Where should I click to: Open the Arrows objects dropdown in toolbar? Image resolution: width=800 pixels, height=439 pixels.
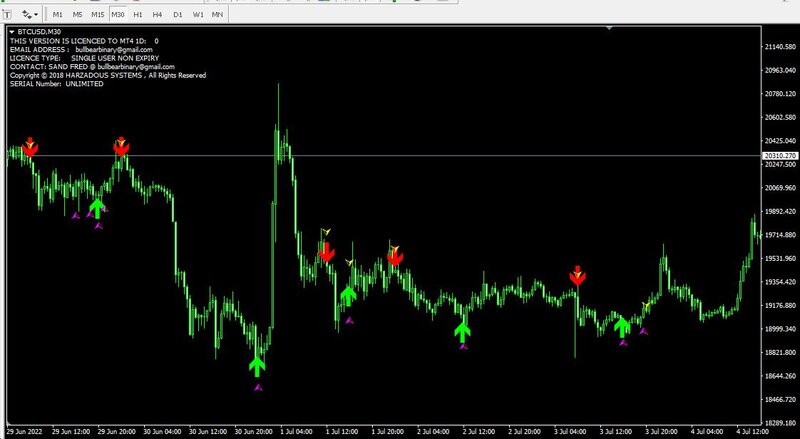coord(30,15)
